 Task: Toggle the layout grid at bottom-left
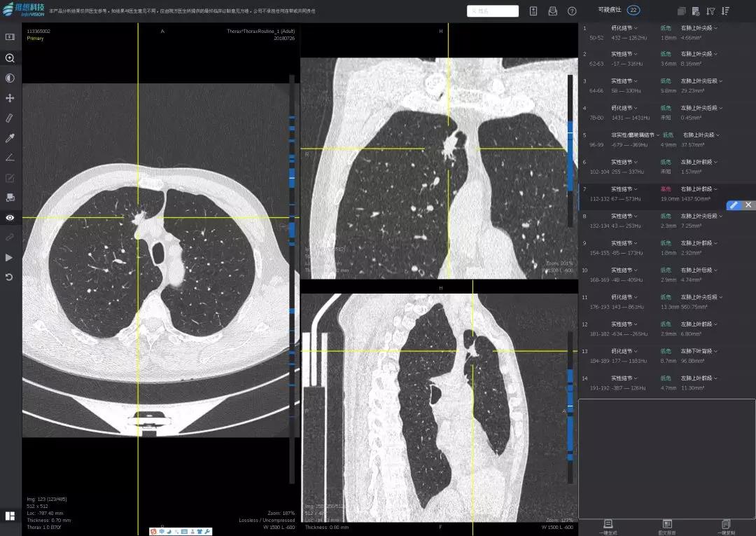point(10,516)
